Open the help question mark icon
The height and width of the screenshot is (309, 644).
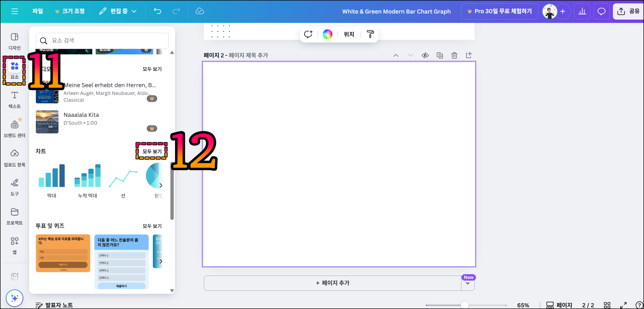point(639,305)
